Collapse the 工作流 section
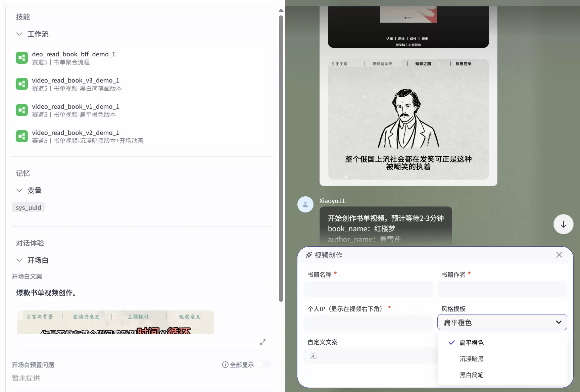The height and width of the screenshot is (392, 580). [x=19, y=34]
